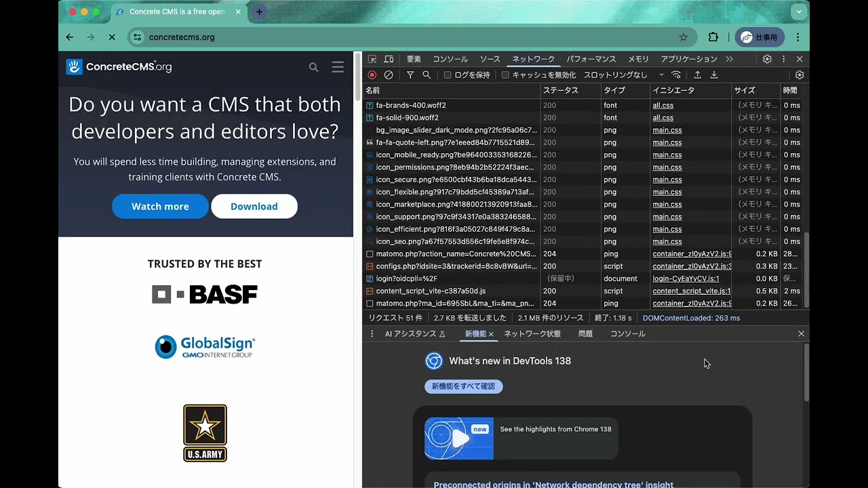Bookmark this page star icon

[684, 37]
